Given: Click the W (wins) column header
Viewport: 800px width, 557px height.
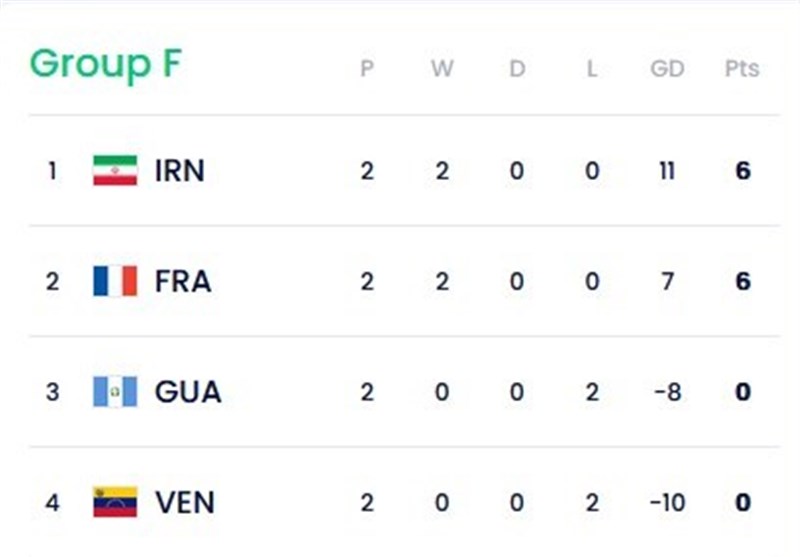Looking at the screenshot, I should (x=442, y=69).
